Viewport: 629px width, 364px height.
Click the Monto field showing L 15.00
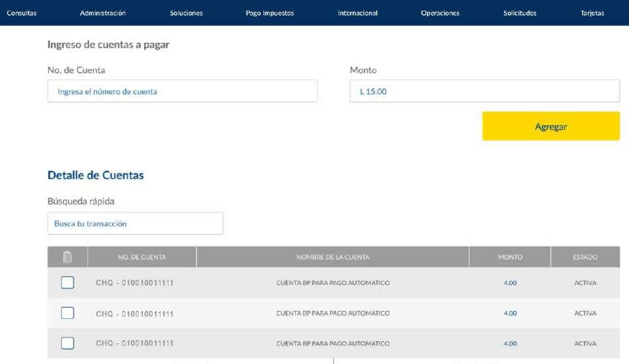[484, 91]
